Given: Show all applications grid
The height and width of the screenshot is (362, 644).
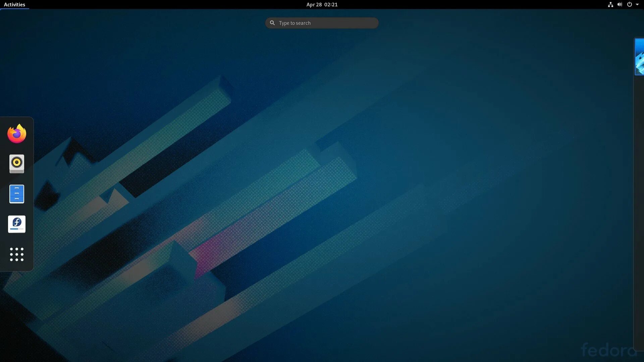Looking at the screenshot, I should (x=17, y=254).
